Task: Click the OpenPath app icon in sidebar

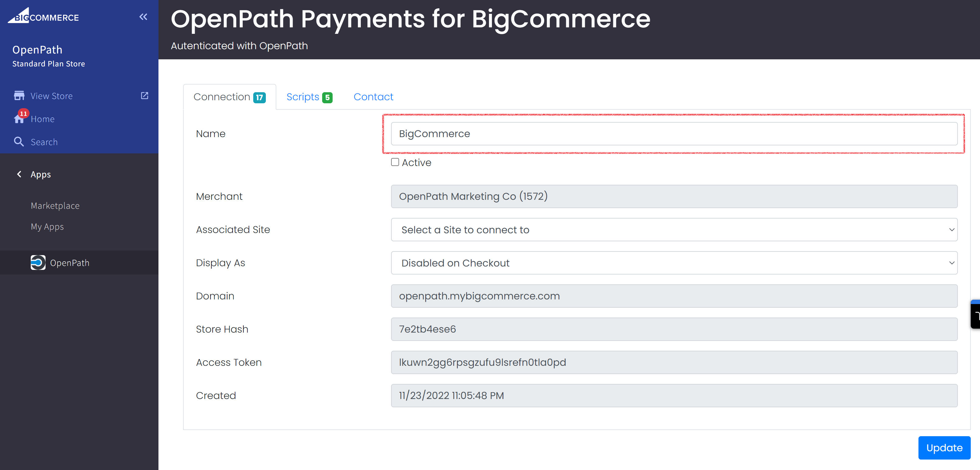Action: (38, 263)
